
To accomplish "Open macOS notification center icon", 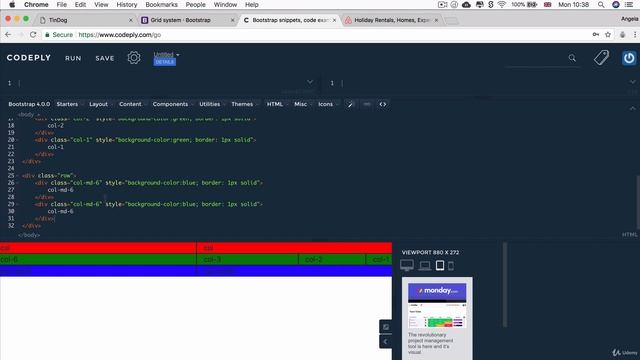I will point(629,4).
